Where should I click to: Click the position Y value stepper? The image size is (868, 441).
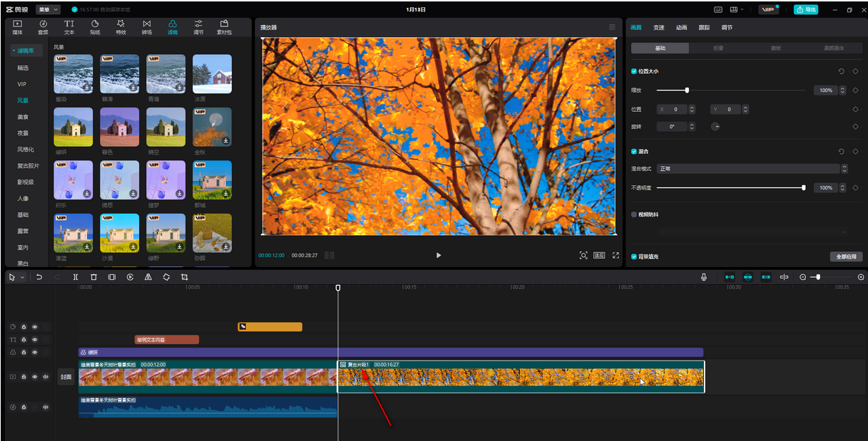pyautogui.click(x=746, y=110)
